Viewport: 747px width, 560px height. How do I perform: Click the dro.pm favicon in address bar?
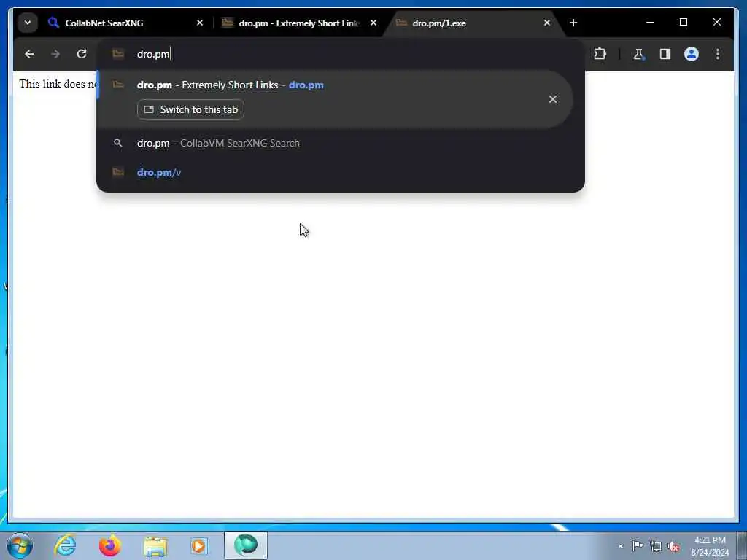tap(118, 54)
